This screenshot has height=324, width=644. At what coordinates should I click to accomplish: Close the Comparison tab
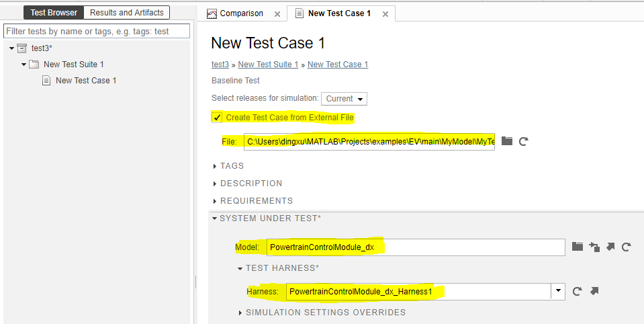pos(277,14)
